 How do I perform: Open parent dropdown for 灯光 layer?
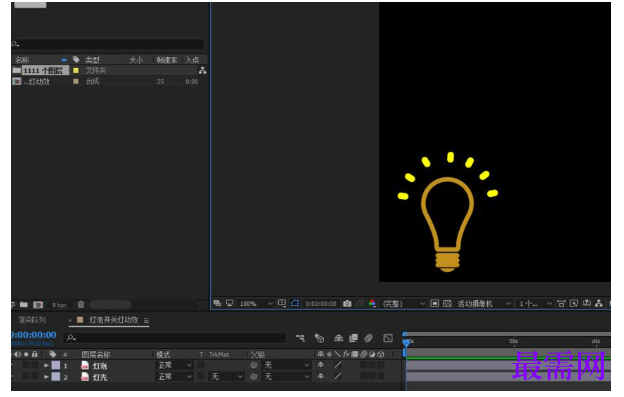pos(286,376)
